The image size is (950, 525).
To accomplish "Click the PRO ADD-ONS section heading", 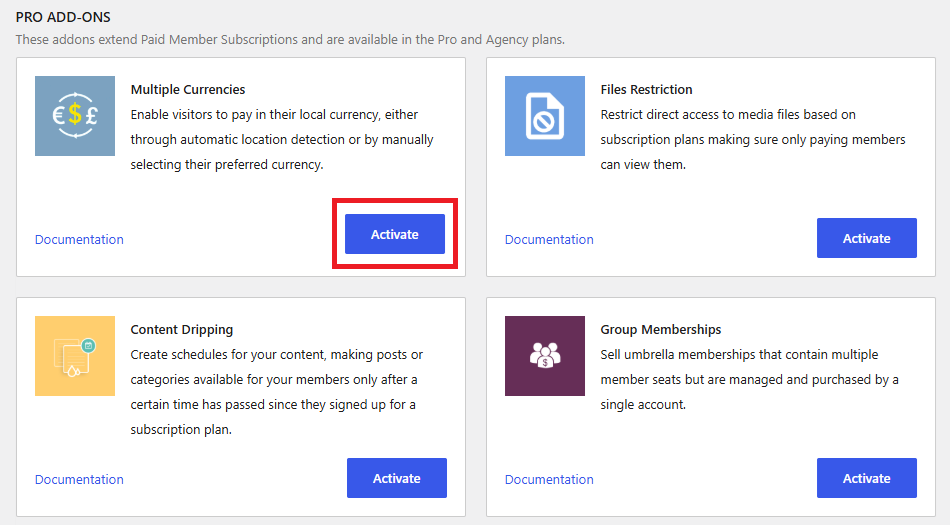I will click(63, 17).
